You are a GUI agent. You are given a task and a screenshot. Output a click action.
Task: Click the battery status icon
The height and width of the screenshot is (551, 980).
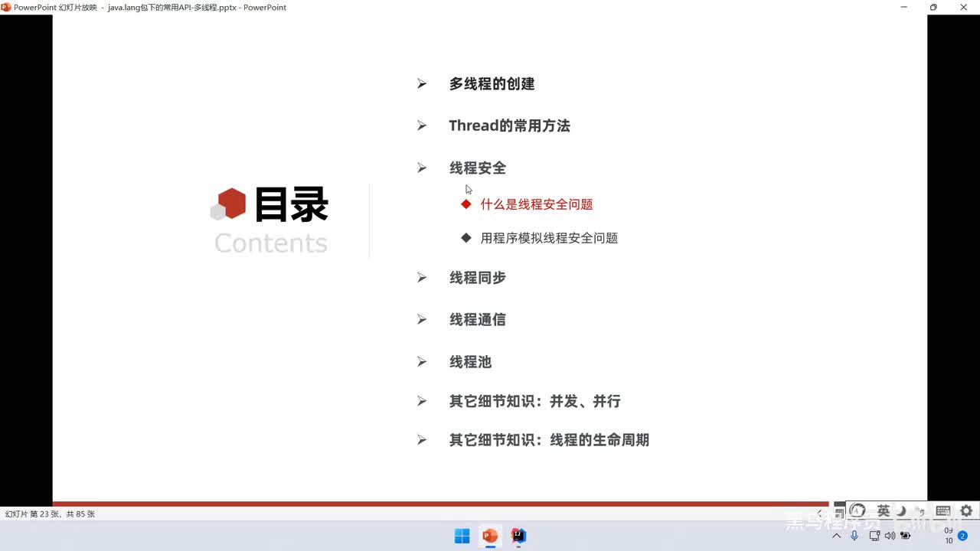(906, 536)
